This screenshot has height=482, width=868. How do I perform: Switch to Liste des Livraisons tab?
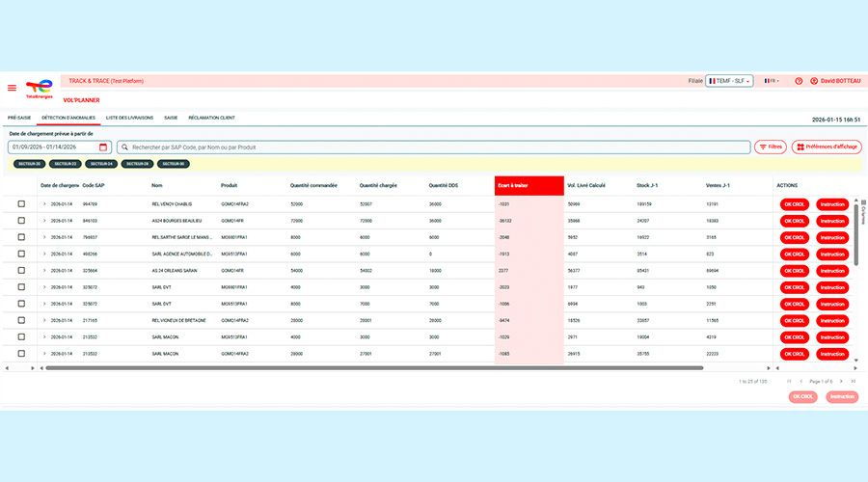point(131,118)
